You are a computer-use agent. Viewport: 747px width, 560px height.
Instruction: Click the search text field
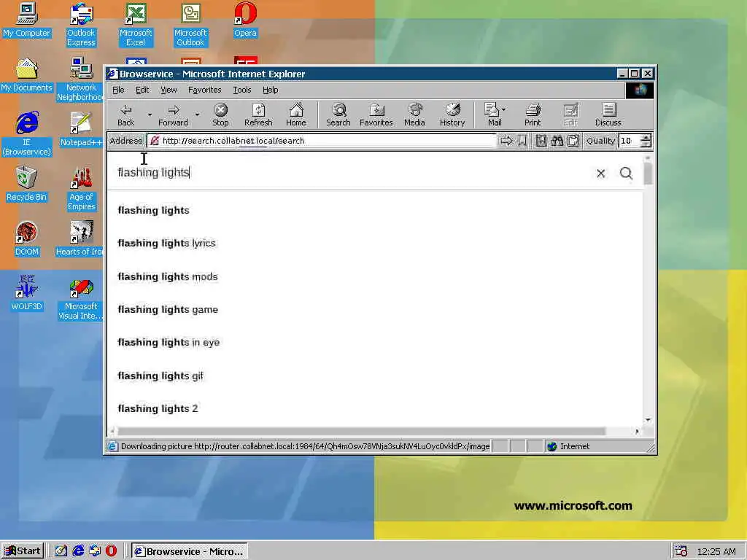tap(350, 173)
